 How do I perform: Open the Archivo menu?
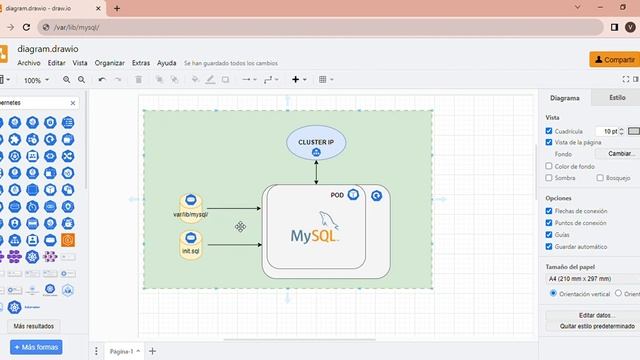29,63
